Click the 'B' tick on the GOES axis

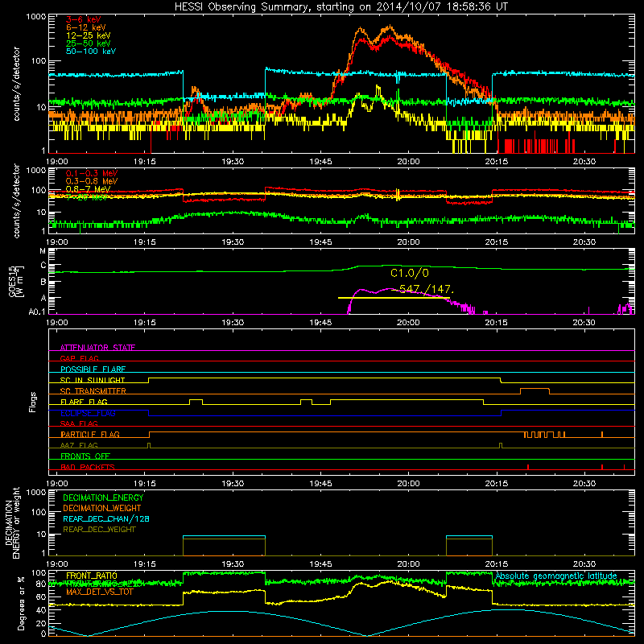point(43,283)
